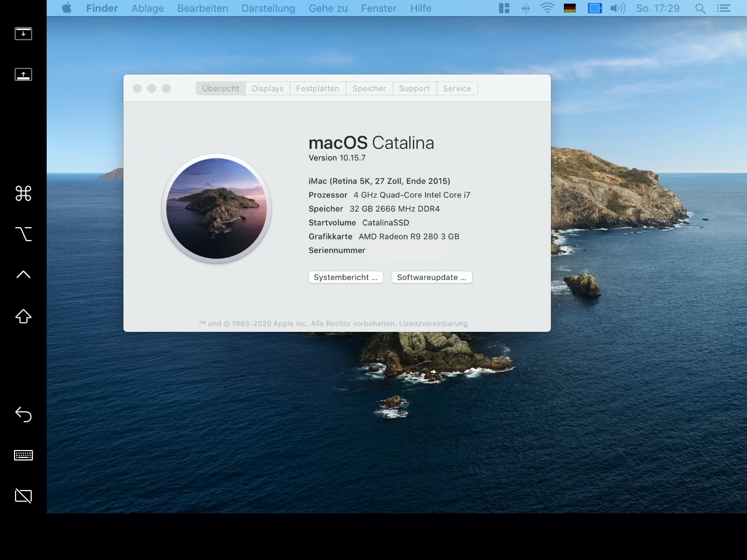The image size is (747, 560).
Task: Click the tray icon with up arrow
Action: click(x=23, y=75)
